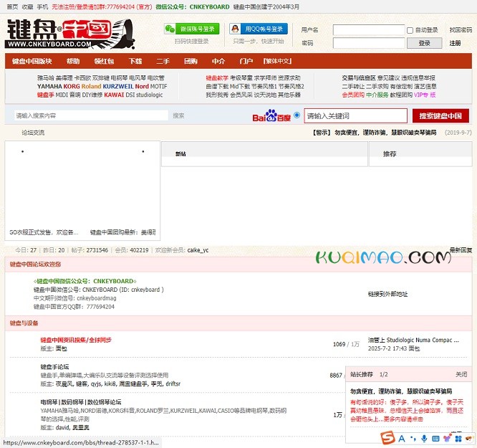Screen dimensions: 477x448
Task: Open 键盘中国资讯搜集/全球同步 forum
Action: [x=76, y=340]
